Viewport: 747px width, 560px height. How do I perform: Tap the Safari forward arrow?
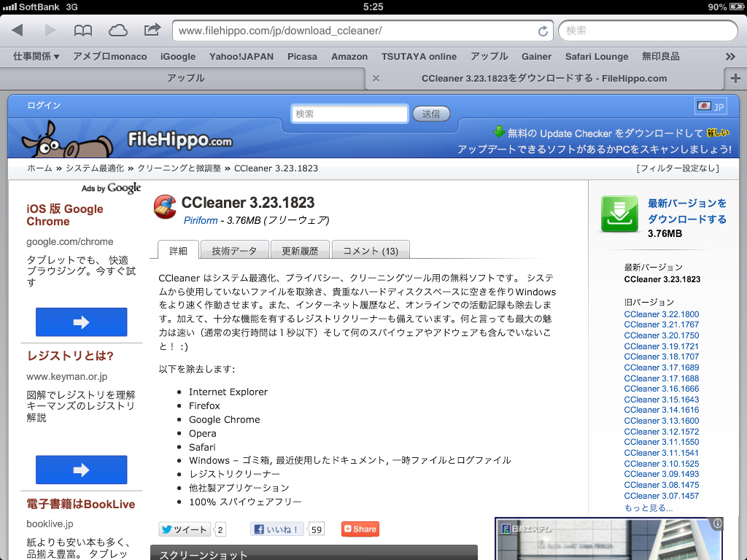[50, 31]
